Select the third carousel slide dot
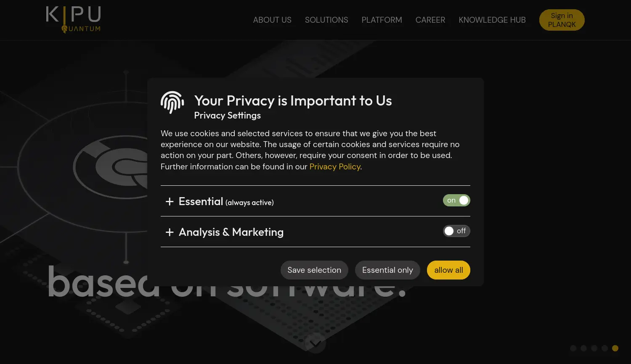The image size is (631, 364). tap(594, 348)
